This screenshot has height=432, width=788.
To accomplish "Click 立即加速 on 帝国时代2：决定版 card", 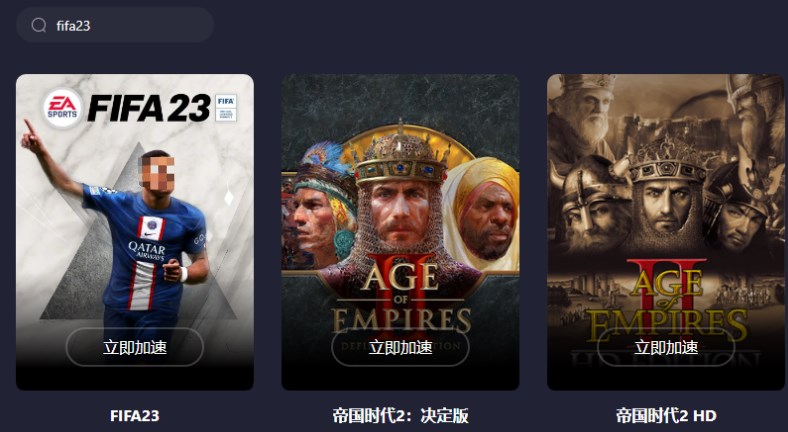I will (400, 347).
